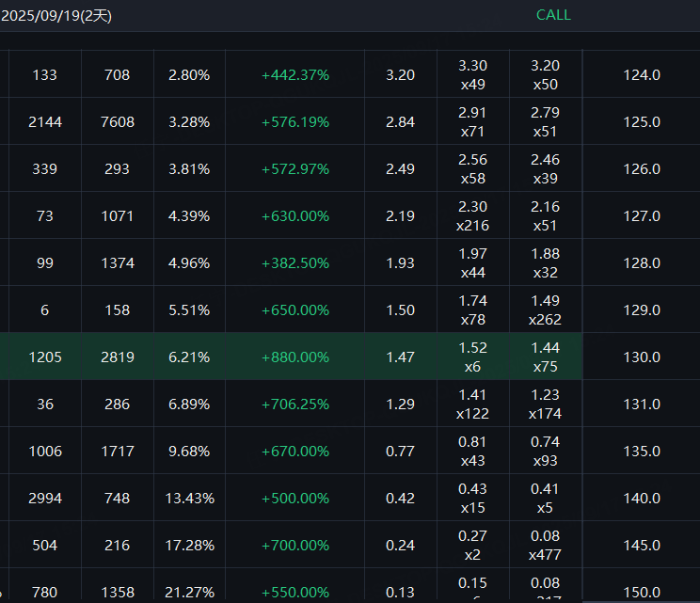Click the ask quote 2.91 x71
The width and height of the screenshot is (700, 603).
pos(472,122)
